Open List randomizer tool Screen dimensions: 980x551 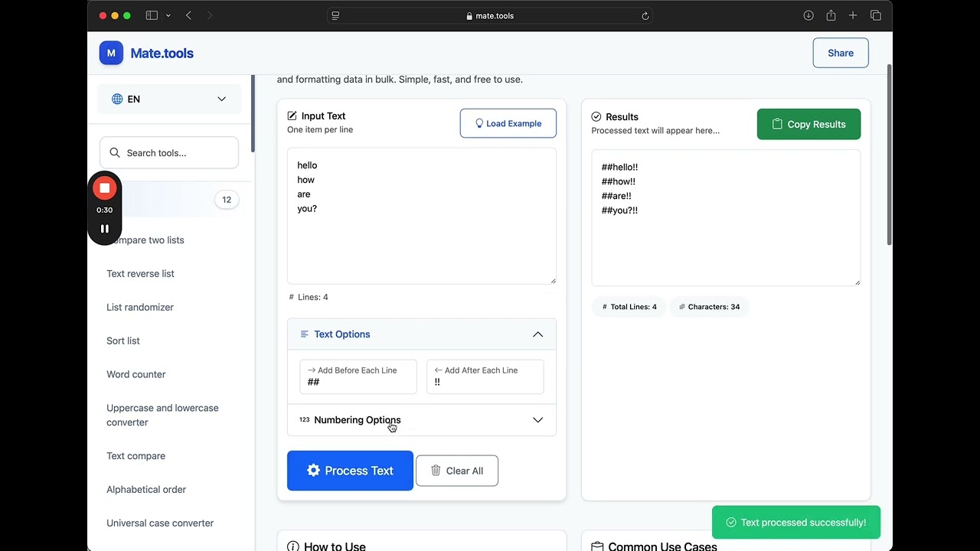pos(140,308)
